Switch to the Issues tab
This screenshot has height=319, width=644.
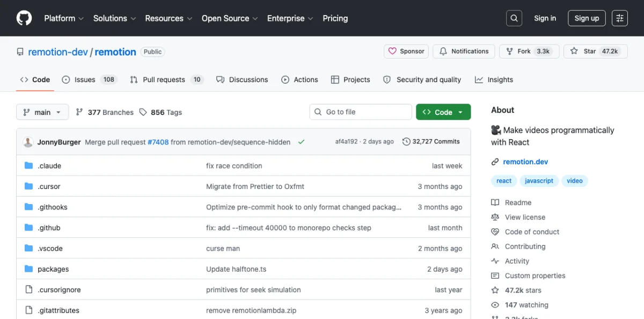(90, 79)
